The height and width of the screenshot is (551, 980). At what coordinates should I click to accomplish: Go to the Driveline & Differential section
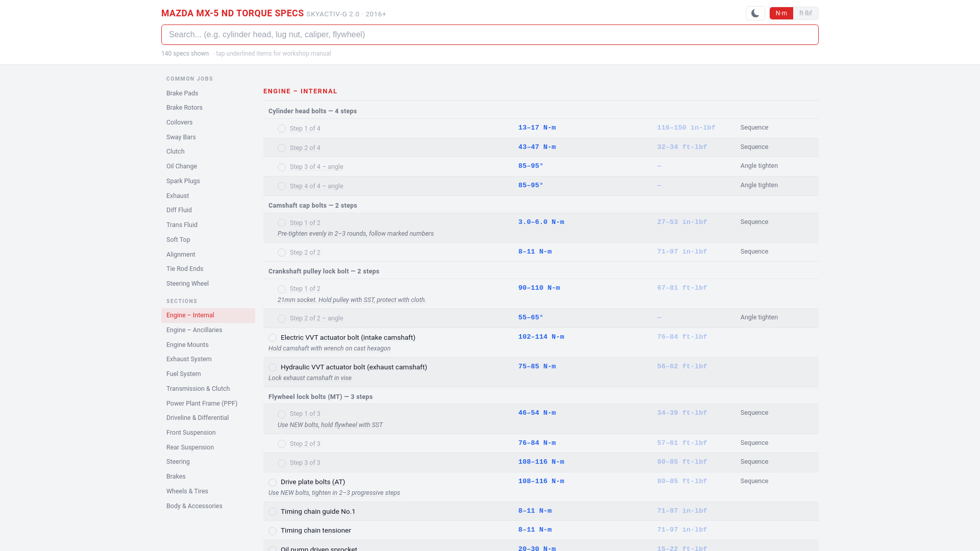coord(208,418)
